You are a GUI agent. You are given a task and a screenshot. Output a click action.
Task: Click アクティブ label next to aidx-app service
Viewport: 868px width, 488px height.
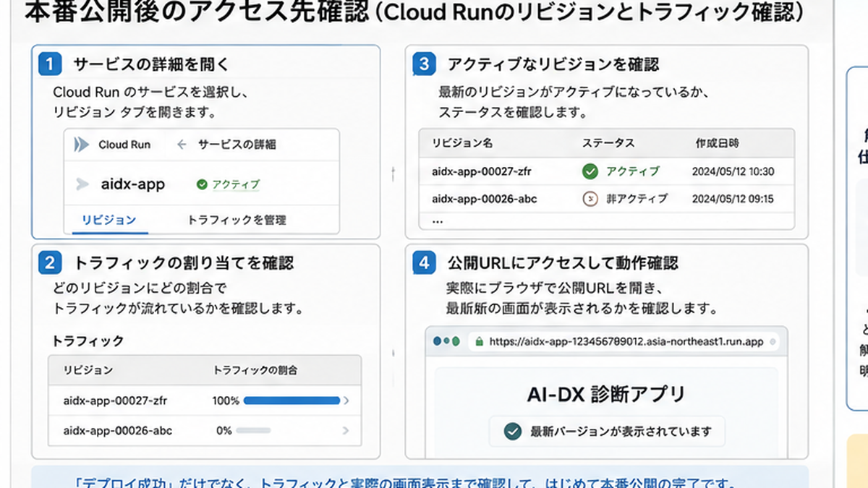[235, 184]
